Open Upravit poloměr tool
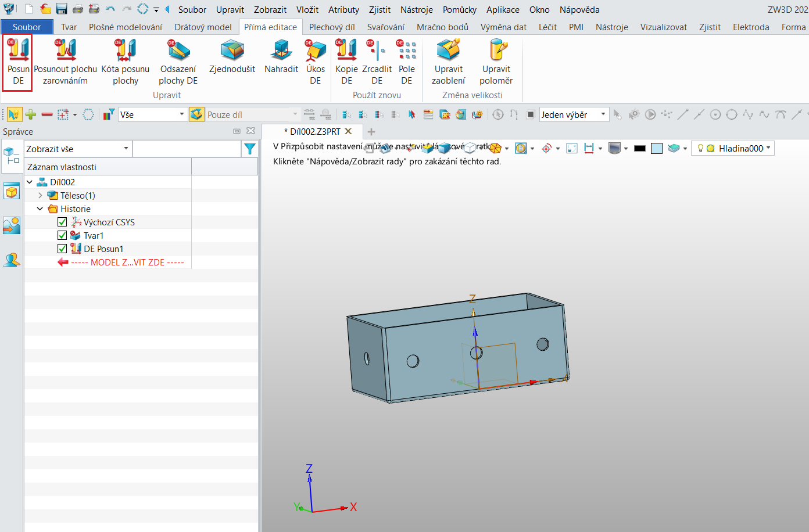Screen dimensions: 809x532 (496, 62)
